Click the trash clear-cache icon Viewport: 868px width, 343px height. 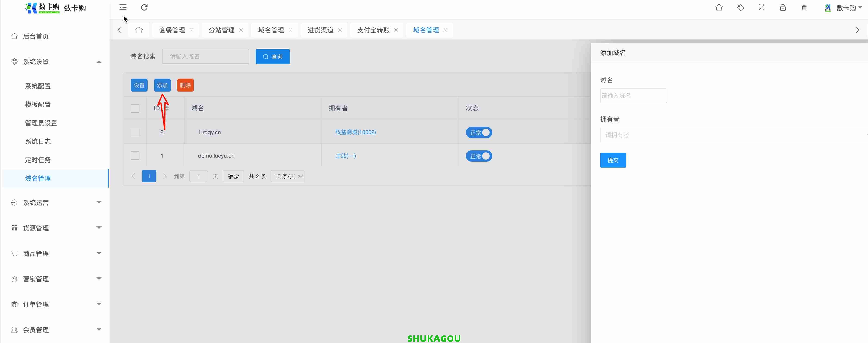click(x=804, y=7)
